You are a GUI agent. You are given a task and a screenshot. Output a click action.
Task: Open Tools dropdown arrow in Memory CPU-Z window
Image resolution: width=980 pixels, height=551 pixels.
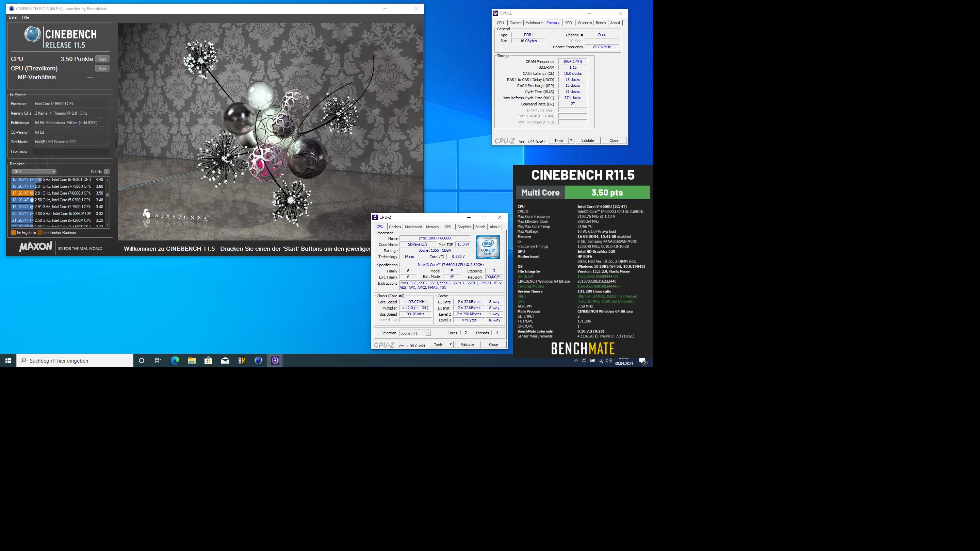tap(571, 140)
